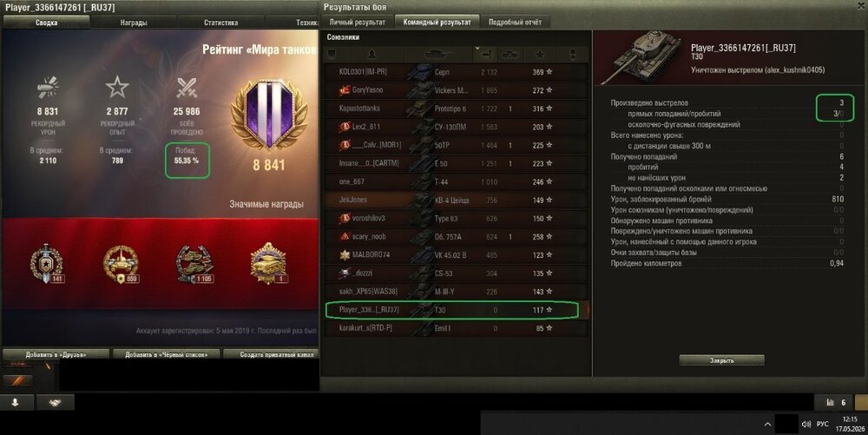Click scary_noob's triangle badge icon
Image resolution: width=868 pixels, height=435 pixels.
tap(345, 236)
